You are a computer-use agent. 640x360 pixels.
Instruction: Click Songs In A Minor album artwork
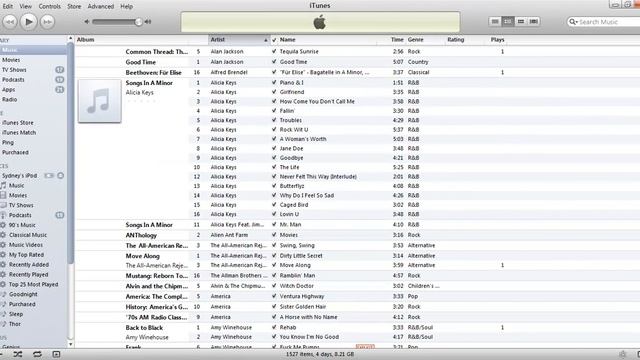(x=100, y=101)
